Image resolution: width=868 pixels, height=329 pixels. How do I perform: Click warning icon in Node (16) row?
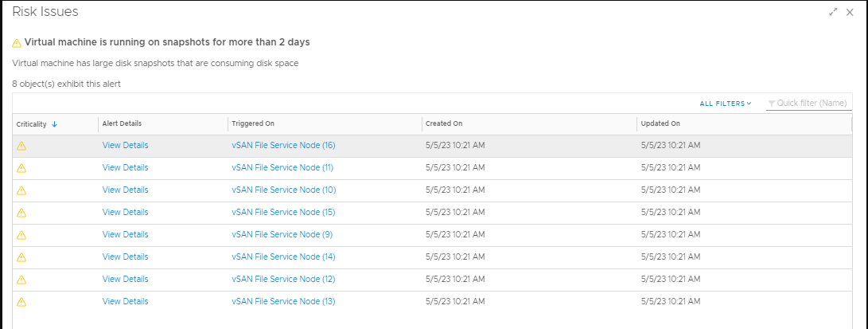coord(21,146)
